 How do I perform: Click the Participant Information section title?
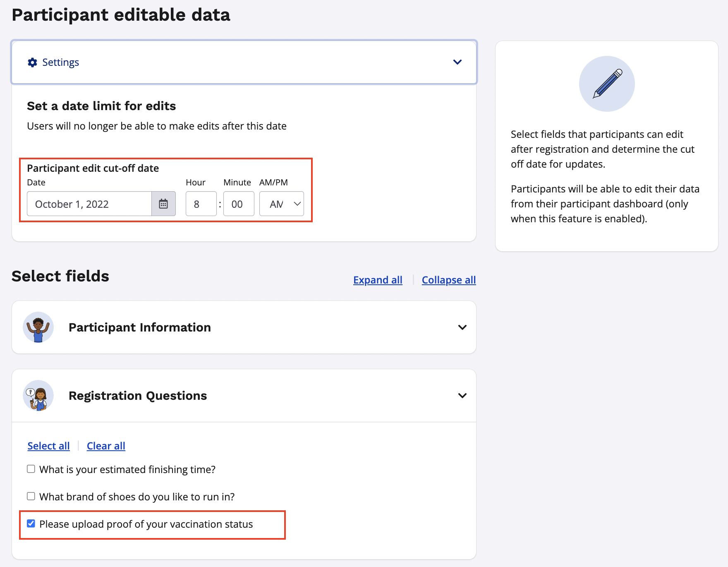pyautogui.click(x=139, y=327)
